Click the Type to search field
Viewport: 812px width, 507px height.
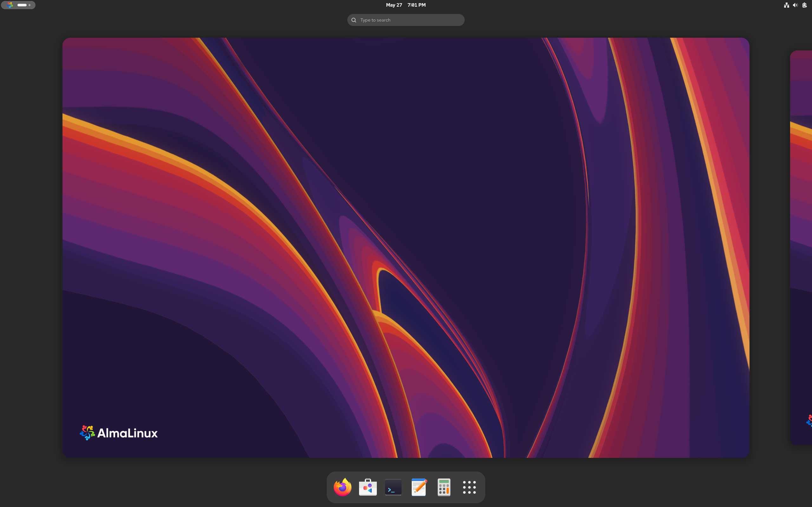pyautogui.click(x=405, y=20)
